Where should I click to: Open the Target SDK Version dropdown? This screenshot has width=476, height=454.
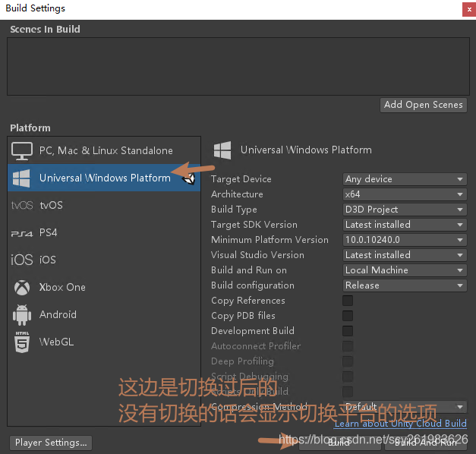(405, 225)
